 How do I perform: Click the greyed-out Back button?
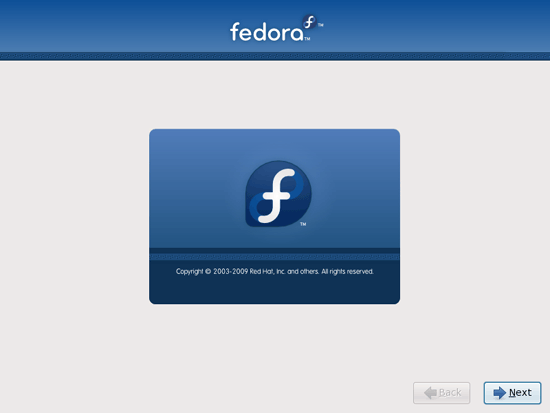(x=441, y=393)
